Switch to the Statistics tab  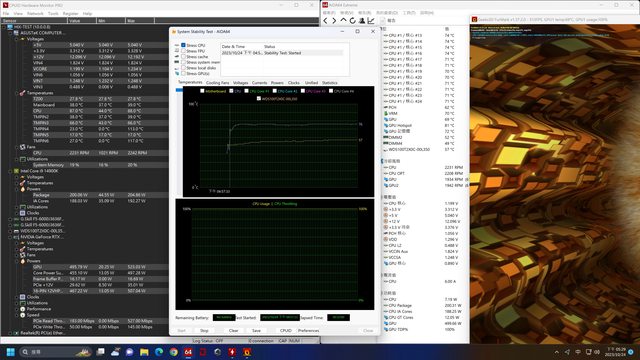click(x=329, y=83)
